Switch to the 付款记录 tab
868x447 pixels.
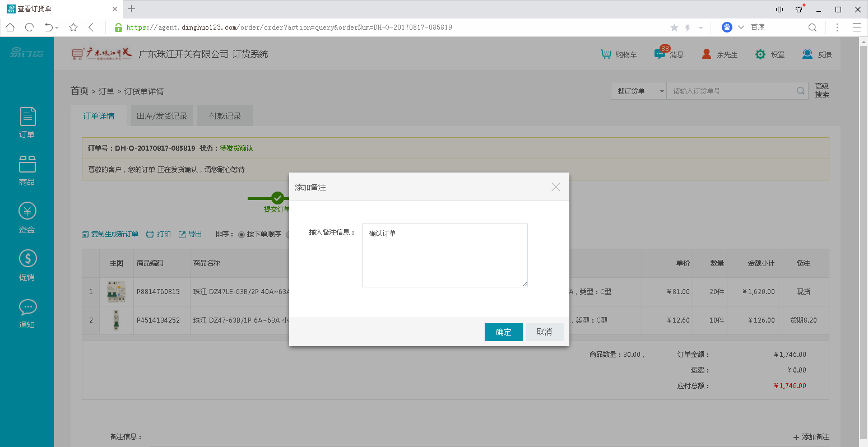(225, 116)
